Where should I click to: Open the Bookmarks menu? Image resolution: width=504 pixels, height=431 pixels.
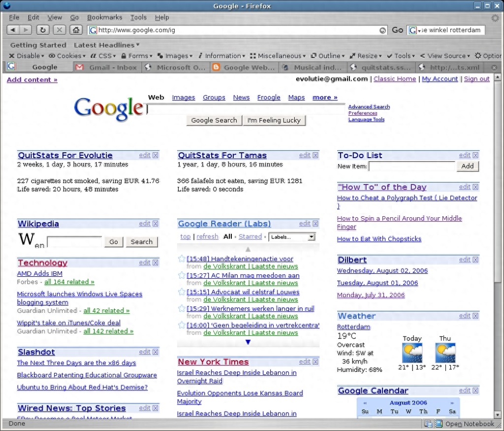pos(104,17)
